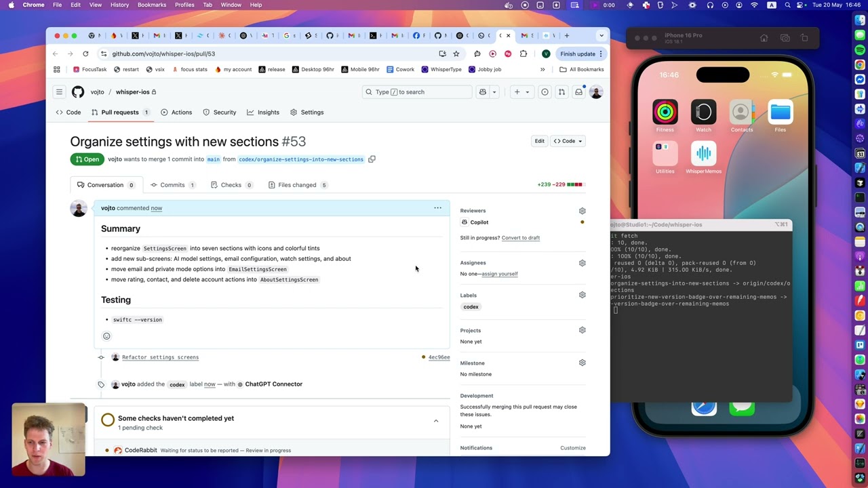
Task: Click the webcam video thumbnail overlay
Action: tap(48, 441)
